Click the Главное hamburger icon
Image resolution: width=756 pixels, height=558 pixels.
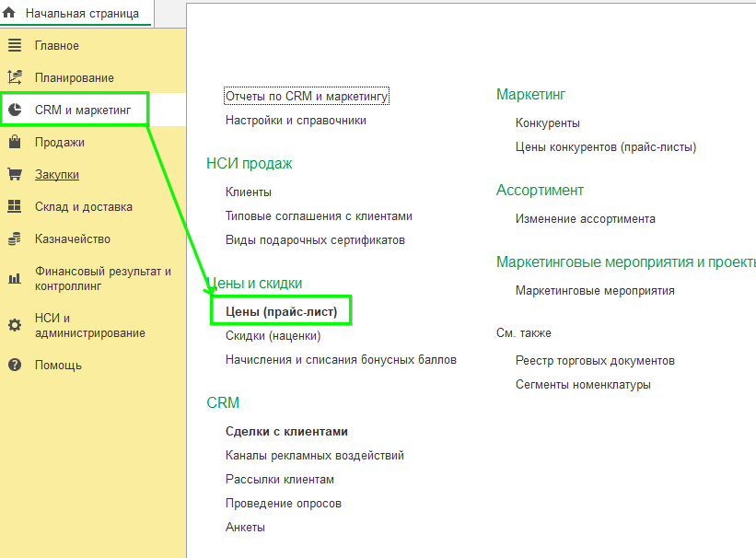pos(15,45)
